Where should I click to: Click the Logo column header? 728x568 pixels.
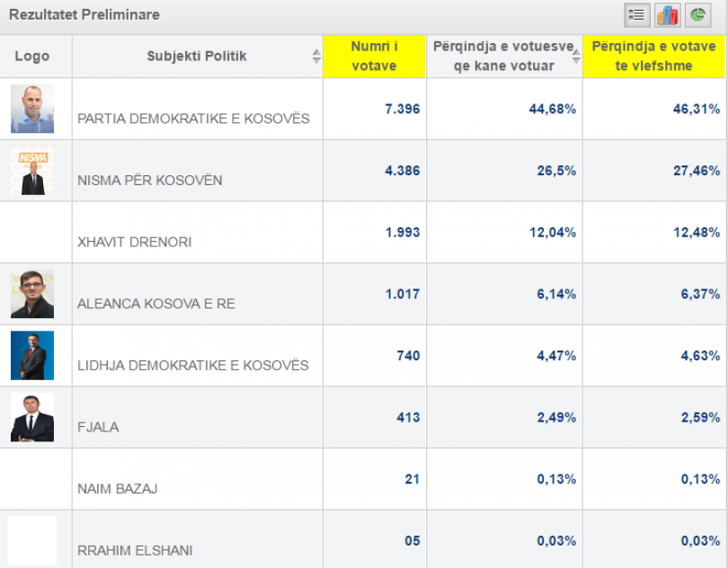(x=32, y=57)
